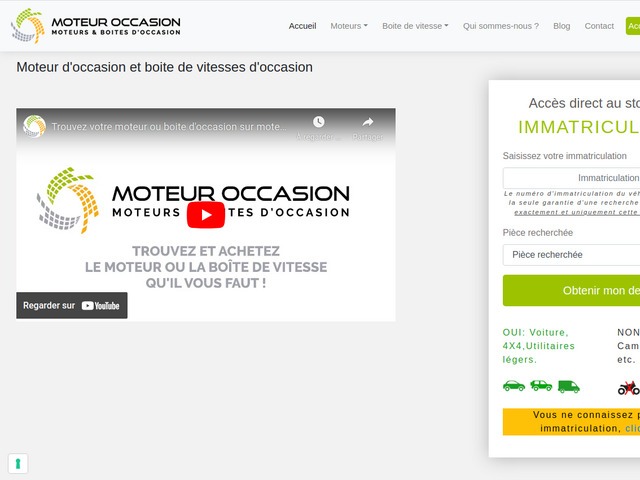640x480 pixels.
Task: Open the Contact page
Action: click(x=599, y=26)
